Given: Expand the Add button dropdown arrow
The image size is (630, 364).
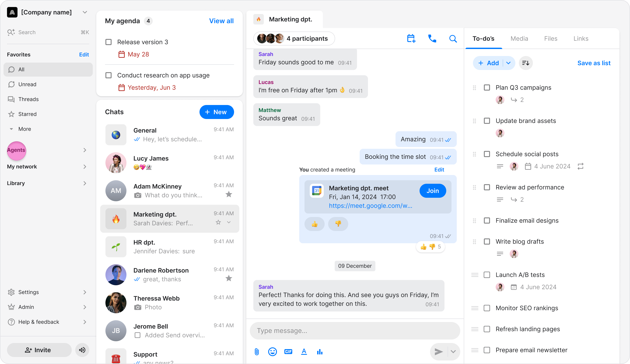Looking at the screenshot, I should pyautogui.click(x=508, y=63).
